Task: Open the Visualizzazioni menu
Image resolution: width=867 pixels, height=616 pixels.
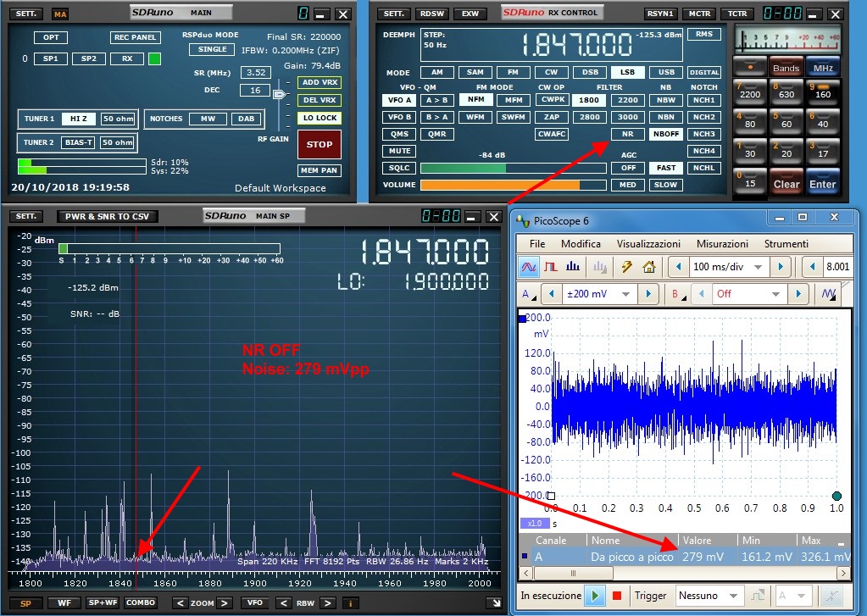Action: 648,244
